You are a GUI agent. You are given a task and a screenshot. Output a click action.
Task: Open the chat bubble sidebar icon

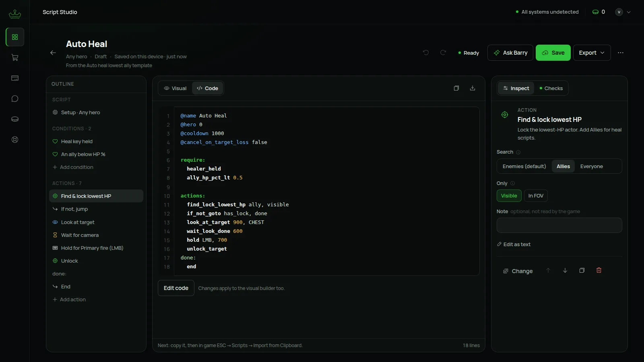pos(15,99)
